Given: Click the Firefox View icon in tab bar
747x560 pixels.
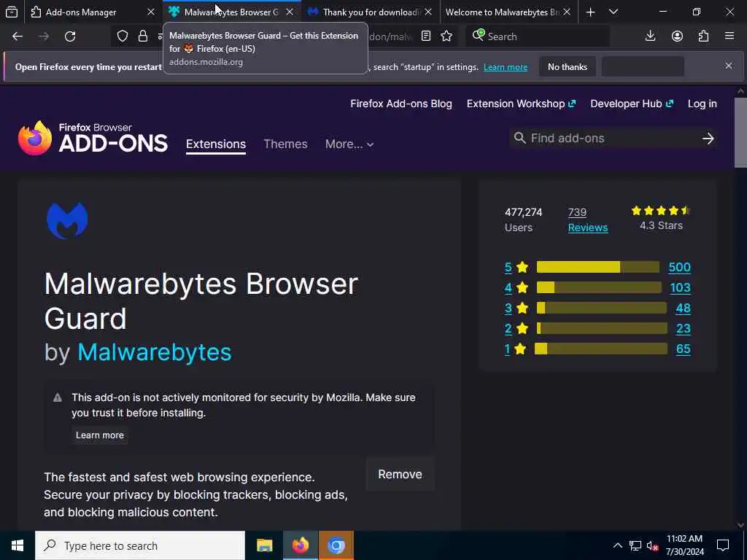Looking at the screenshot, I should pos(12,12).
